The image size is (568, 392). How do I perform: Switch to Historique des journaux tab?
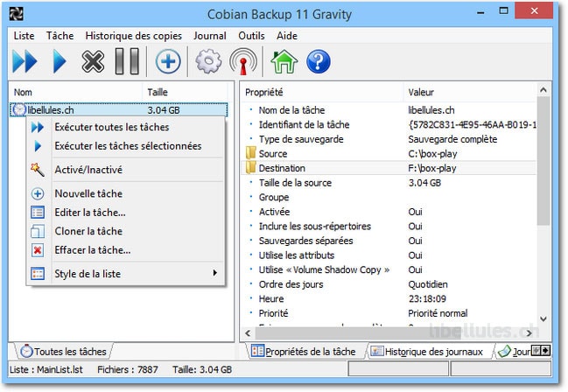click(x=429, y=352)
